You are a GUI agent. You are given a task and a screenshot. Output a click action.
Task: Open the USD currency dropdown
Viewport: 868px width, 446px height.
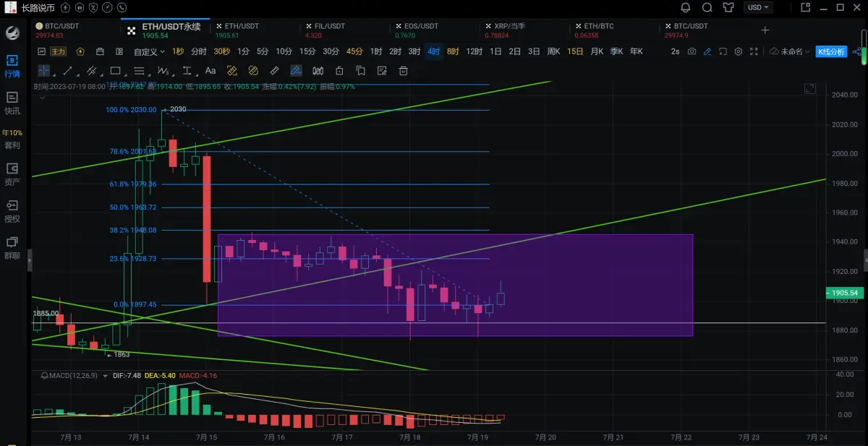click(759, 8)
